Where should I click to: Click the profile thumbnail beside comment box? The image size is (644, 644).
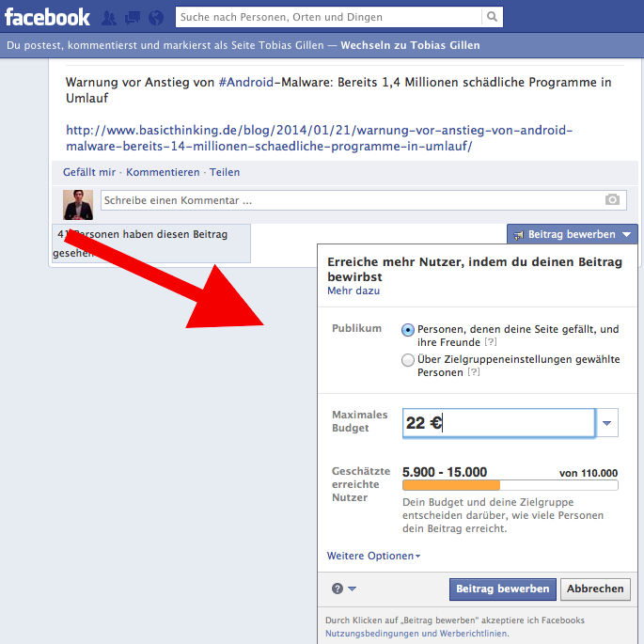(78, 205)
